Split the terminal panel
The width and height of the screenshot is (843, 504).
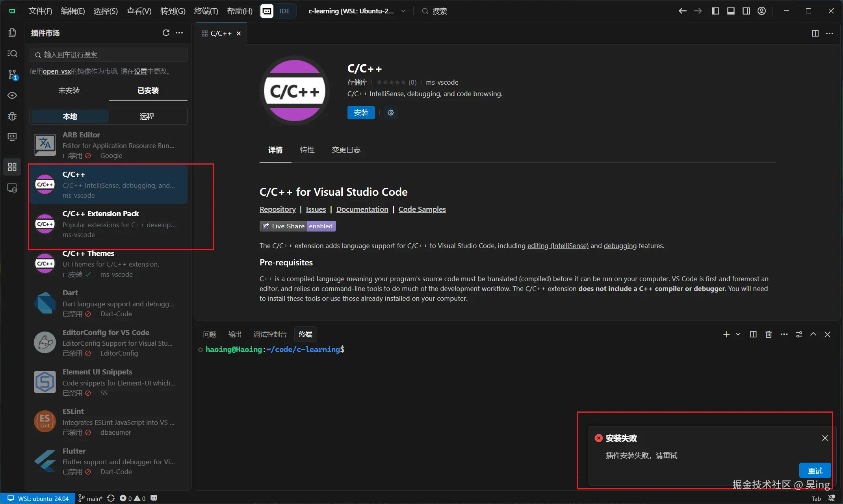(x=753, y=334)
